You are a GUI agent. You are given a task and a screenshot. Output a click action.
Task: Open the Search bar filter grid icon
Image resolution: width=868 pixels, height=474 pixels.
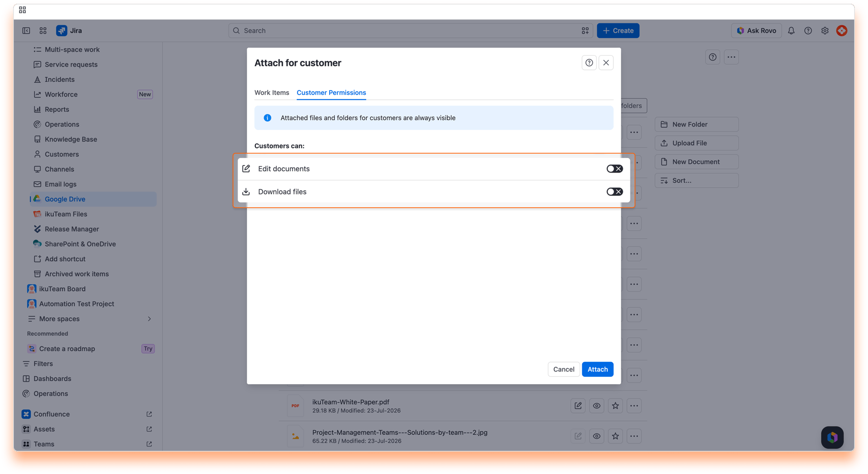(x=585, y=30)
